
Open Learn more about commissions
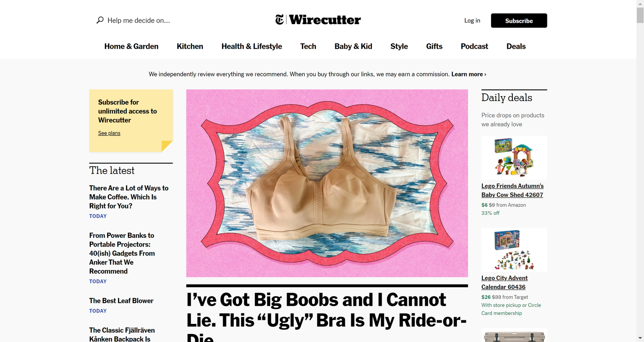pyautogui.click(x=469, y=74)
